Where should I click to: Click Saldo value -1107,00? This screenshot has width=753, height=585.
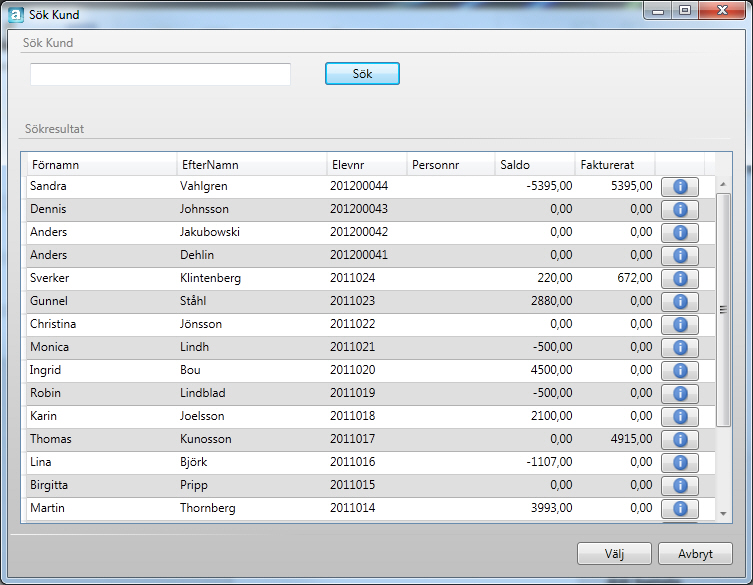point(549,462)
